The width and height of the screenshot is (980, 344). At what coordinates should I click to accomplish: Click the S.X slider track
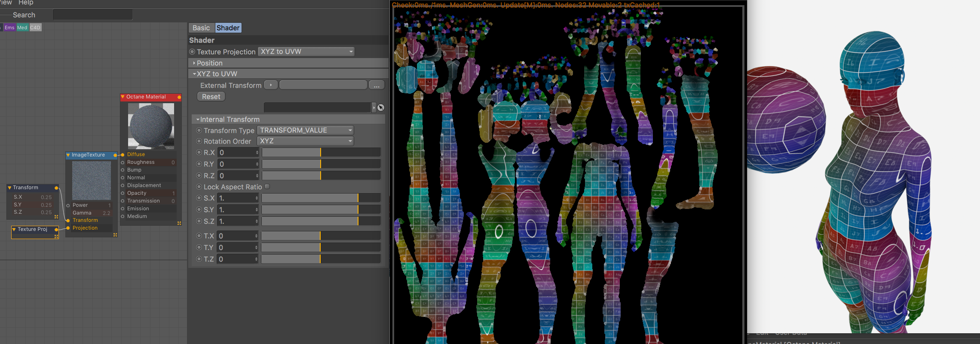point(322,198)
